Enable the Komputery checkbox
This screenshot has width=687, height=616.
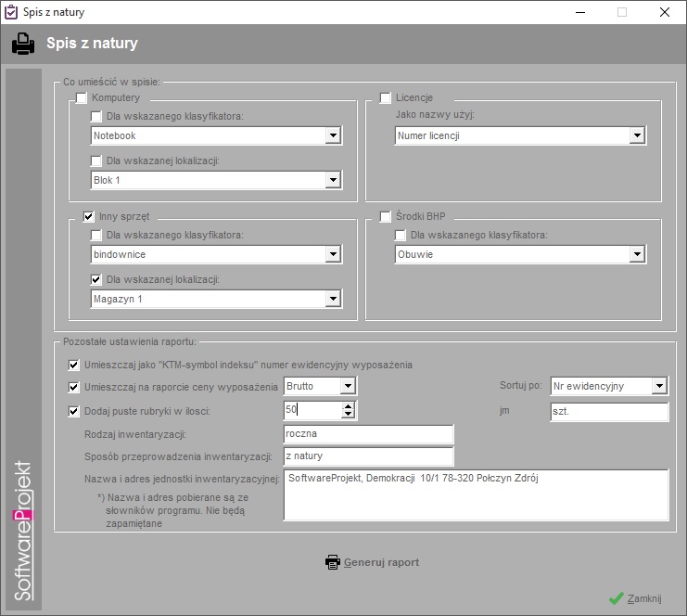pos(82,97)
